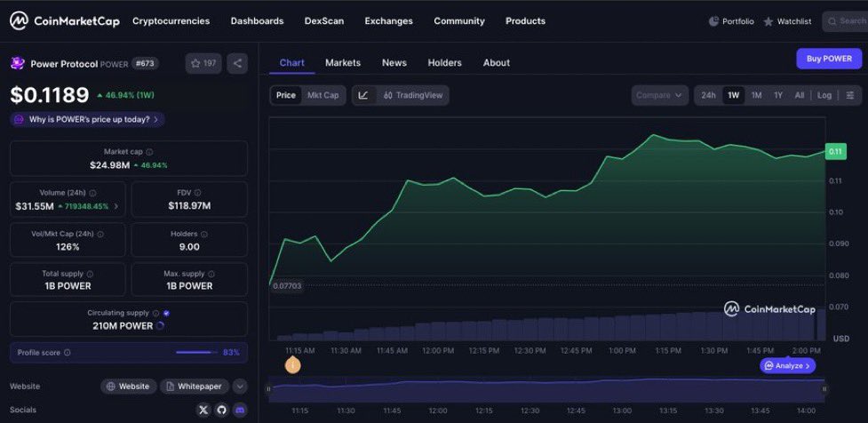Click the search magnifier field

845,21
